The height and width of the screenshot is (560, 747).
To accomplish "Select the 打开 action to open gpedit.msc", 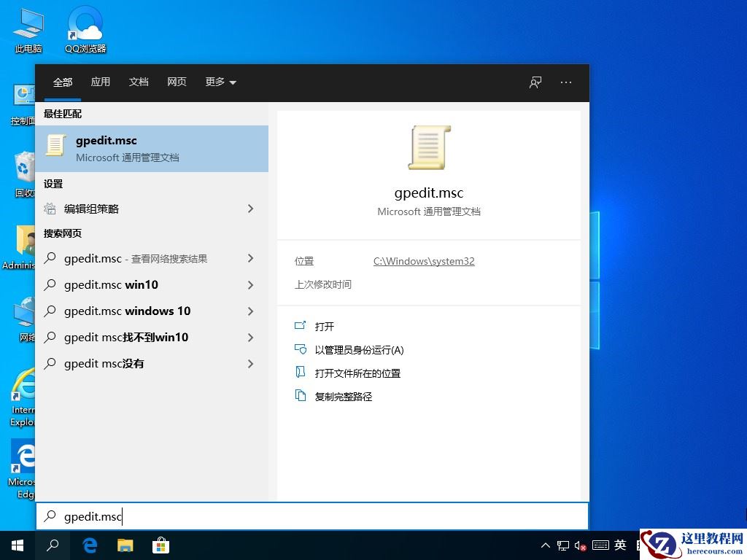I will pyautogui.click(x=324, y=326).
